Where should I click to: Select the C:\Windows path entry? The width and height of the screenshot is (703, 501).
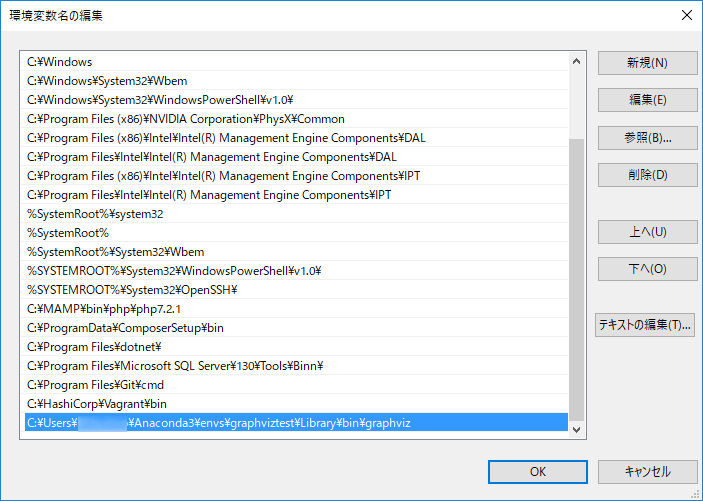tap(60, 62)
